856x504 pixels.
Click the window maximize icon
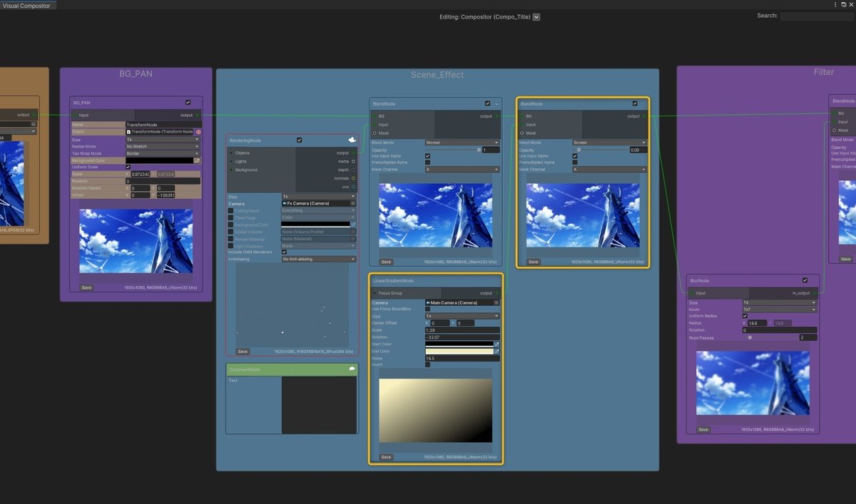(843, 4)
